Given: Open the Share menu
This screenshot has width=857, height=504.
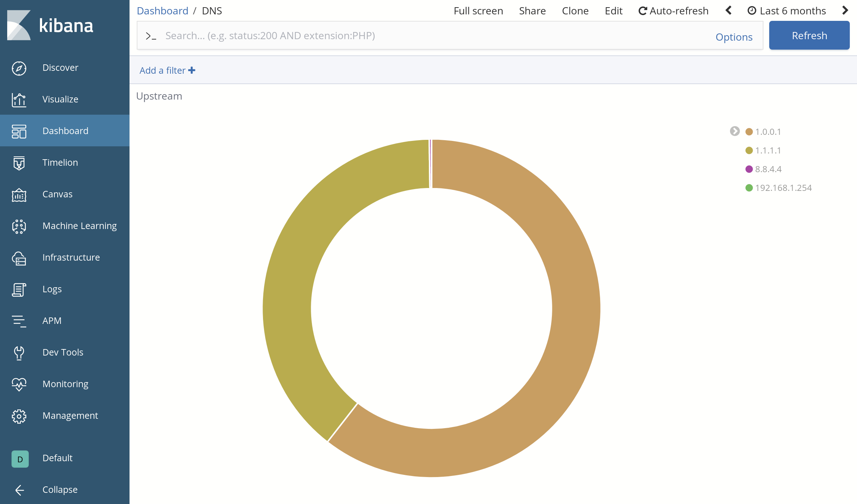Looking at the screenshot, I should (532, 11).
